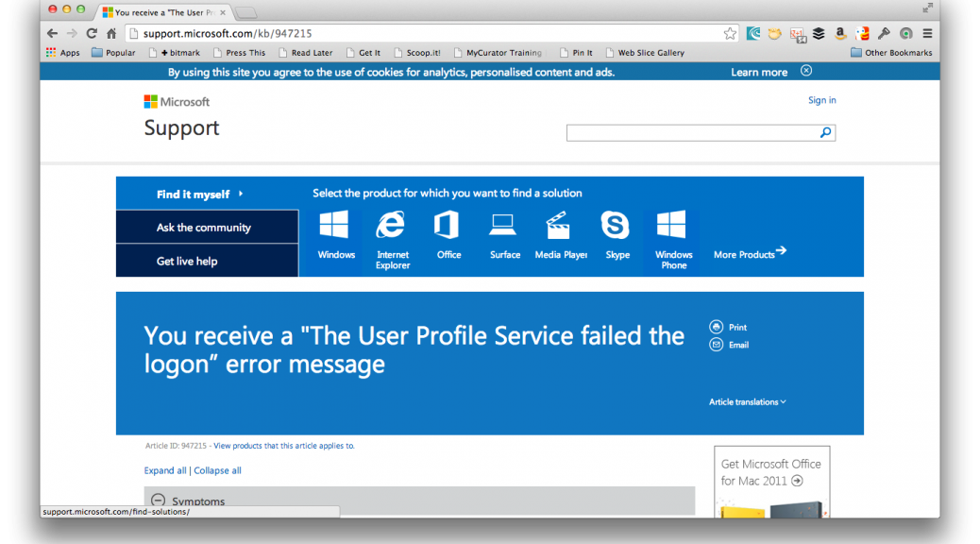Screen dimensions: 980x544
Task: Click the Expand all link
Action: pyautogui.click(x=165, y=470)
